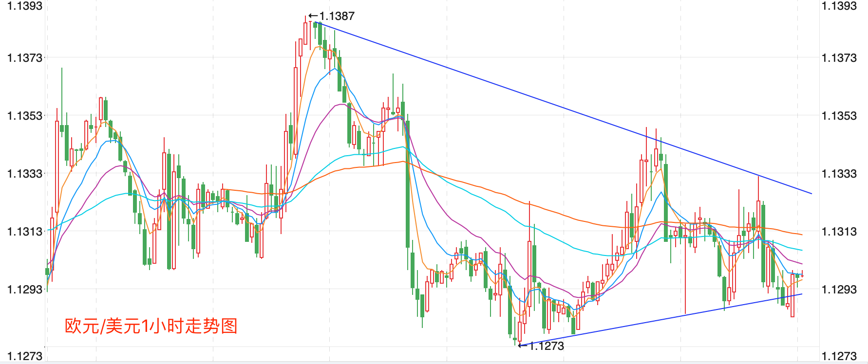Select the 1.1387 high price annotation
The width and height of the screenshot is (868, 364).
point(337,16)
